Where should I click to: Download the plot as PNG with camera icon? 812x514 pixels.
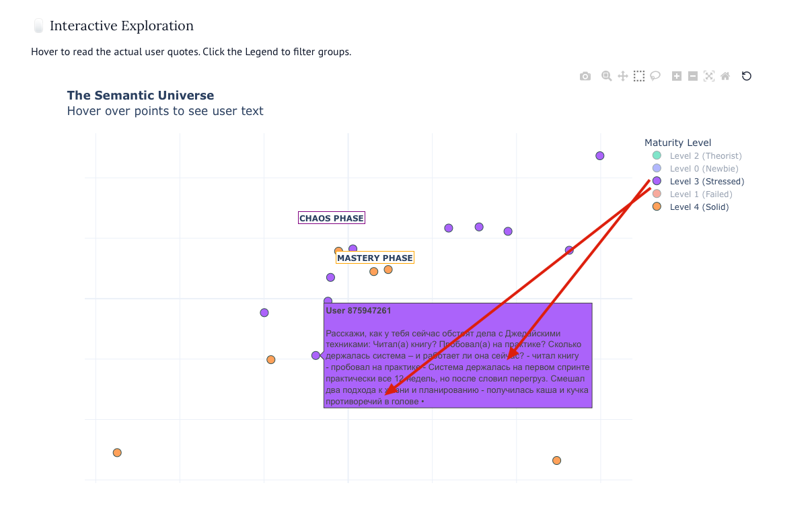[x=585, y=77]
